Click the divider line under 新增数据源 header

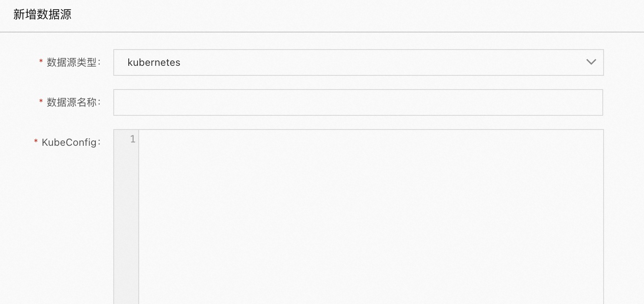tap(322, 32)
